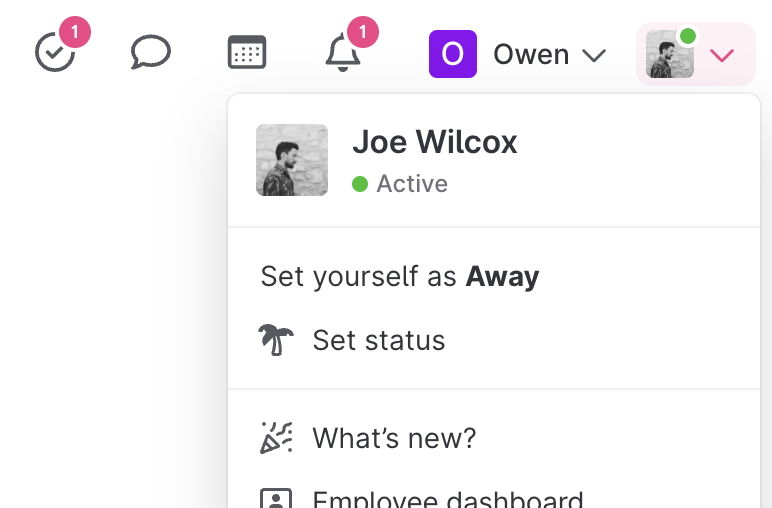
Task: Click the red badge on tasks icon
Action: pyautogui.click(x=75, y=32)
